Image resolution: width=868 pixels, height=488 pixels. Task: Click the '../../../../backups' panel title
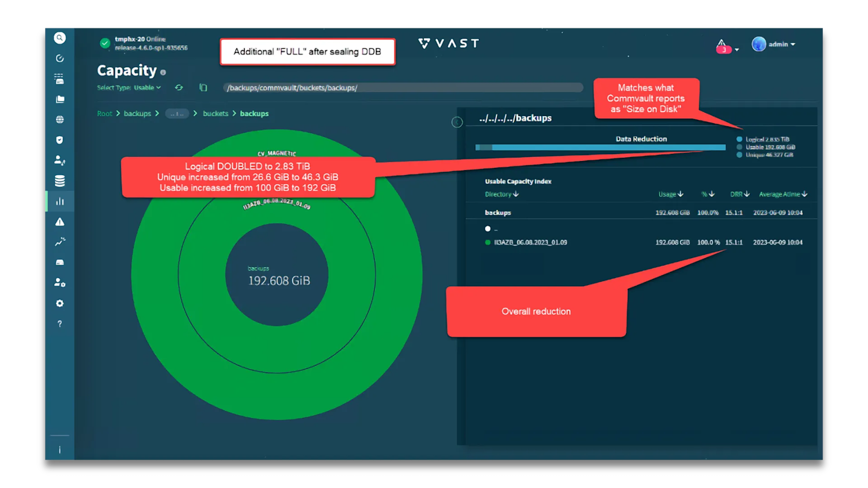[x=515, y=118]
